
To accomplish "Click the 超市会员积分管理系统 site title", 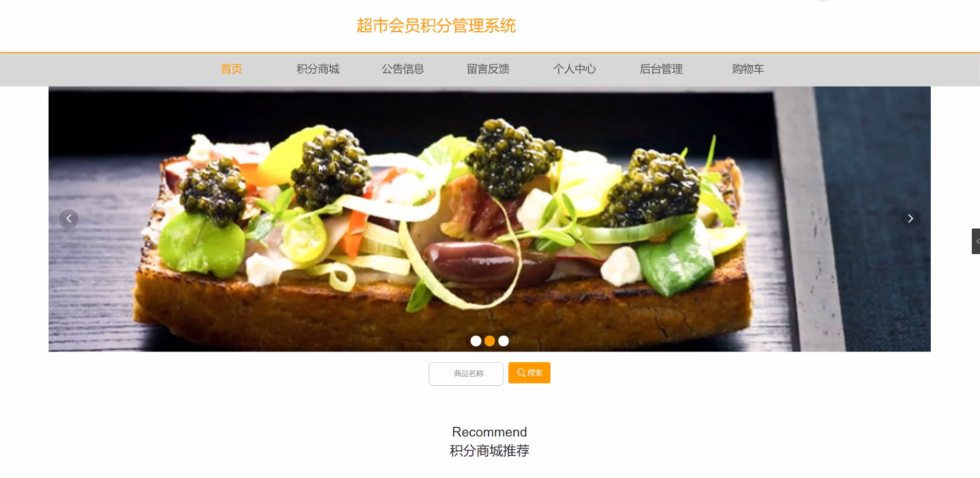I will tap(436, 26).
